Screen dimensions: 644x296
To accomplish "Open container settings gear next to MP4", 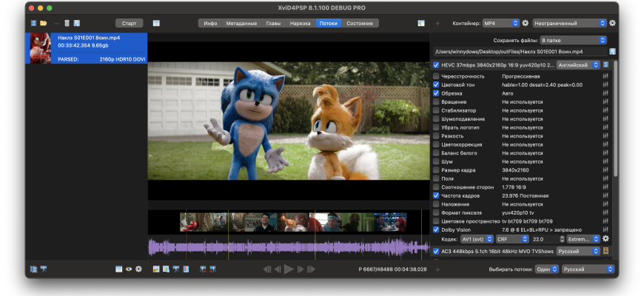I will click(x=525, y=24).
